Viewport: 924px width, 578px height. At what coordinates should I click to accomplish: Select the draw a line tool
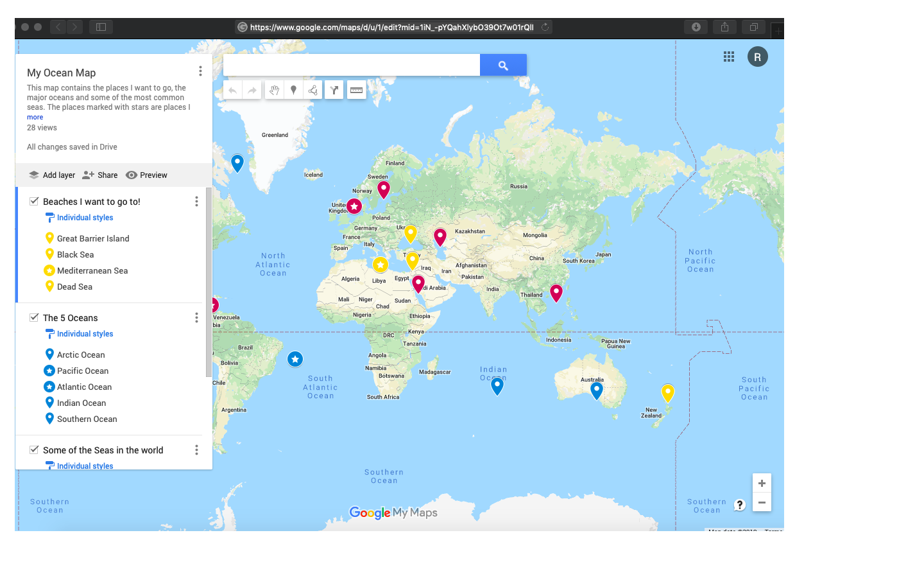pos(313,90)
